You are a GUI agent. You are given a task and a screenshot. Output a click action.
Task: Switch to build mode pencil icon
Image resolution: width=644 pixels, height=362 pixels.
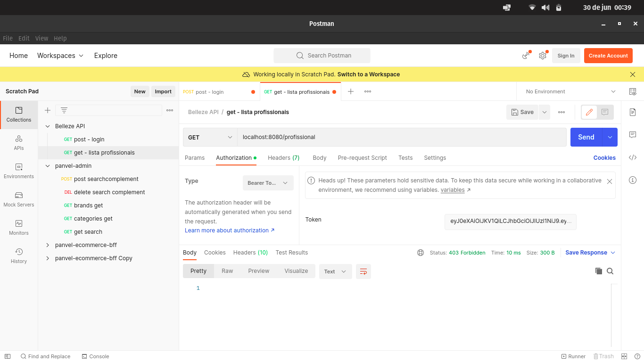coord(589,112)
